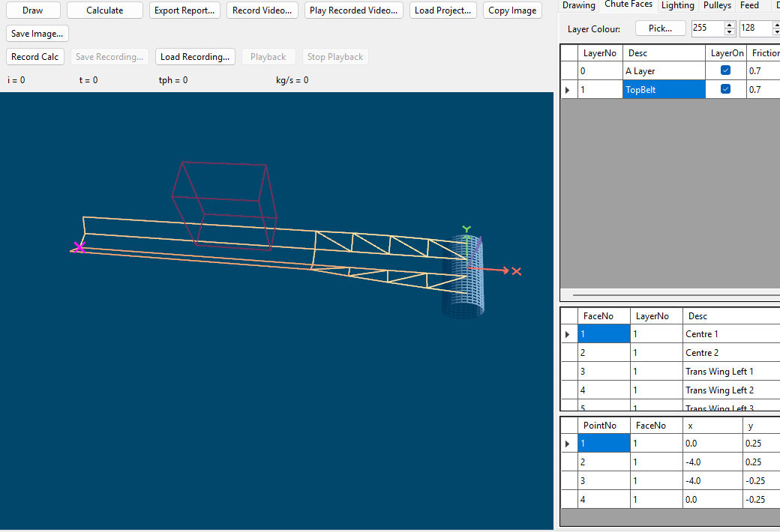This screenshot has height=532, width=780.
Task: Edit the 128 colour value field
Action: [755, 28]
